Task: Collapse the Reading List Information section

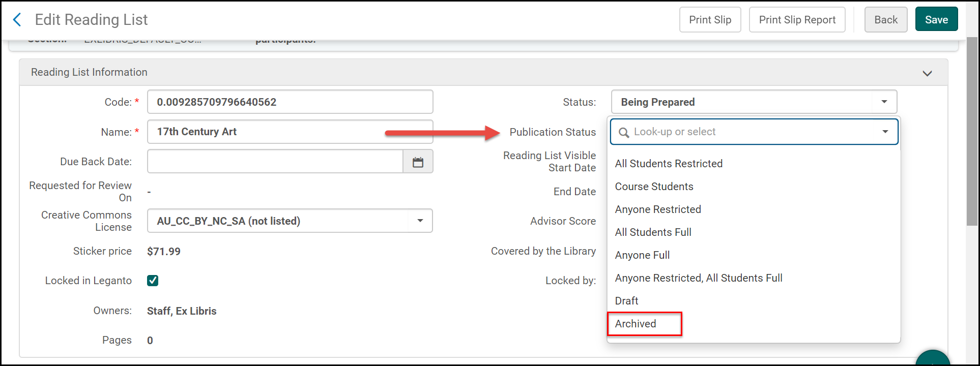Action: click(x=927, y=73)
